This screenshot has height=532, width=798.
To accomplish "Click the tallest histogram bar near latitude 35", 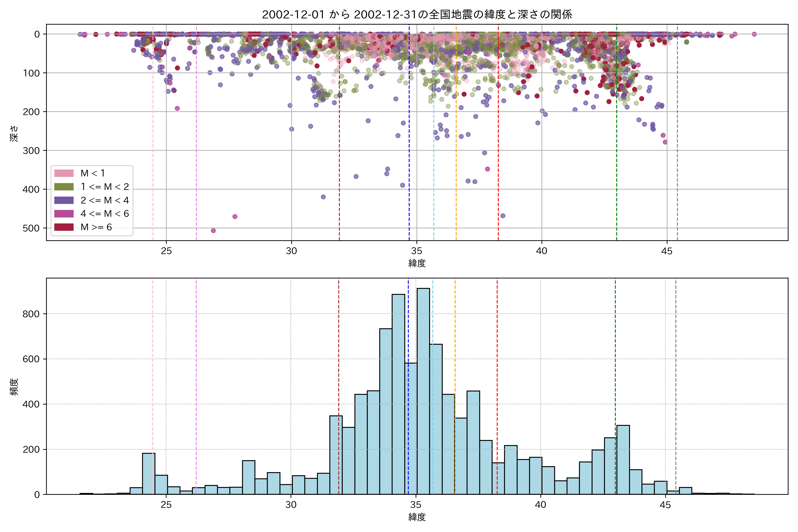I will (423, 390).
